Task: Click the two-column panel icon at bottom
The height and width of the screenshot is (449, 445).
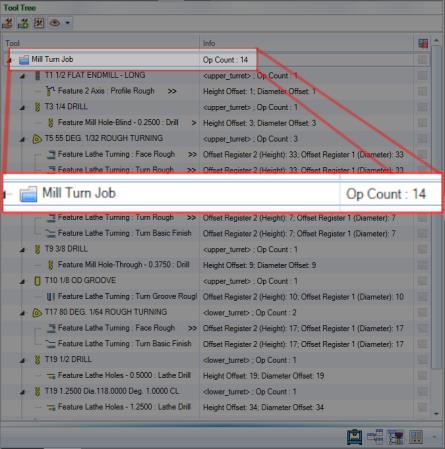Action: click(416, 437)
